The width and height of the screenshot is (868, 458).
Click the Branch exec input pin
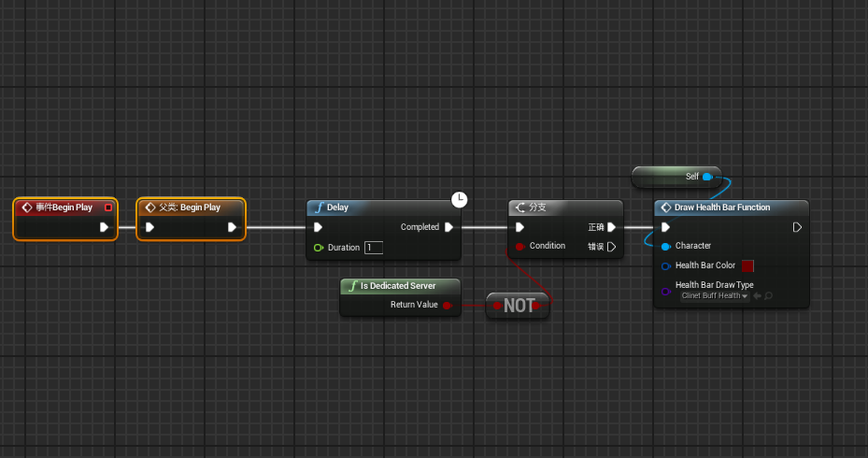coord(519,227)
